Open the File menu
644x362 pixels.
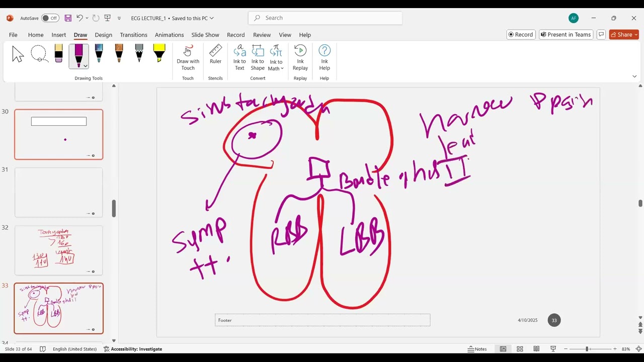click(13, 35)
